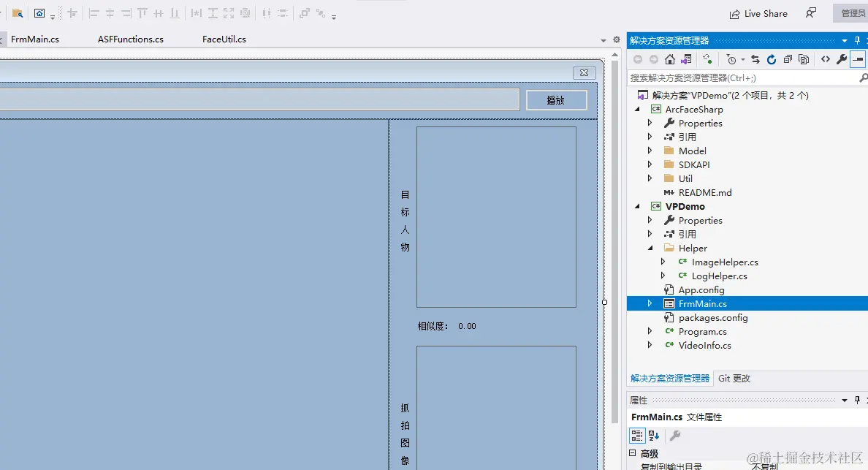The height and width of the screenshot is (470, 868).
Task: Expand ImageHelper.cs node
Action: coord(663,261)
